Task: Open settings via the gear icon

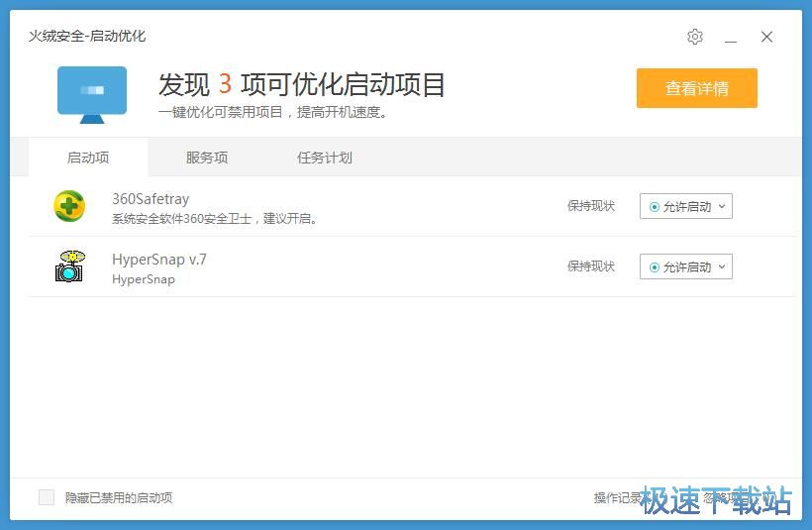Action: pyautogui.click(x=695, y=37)
